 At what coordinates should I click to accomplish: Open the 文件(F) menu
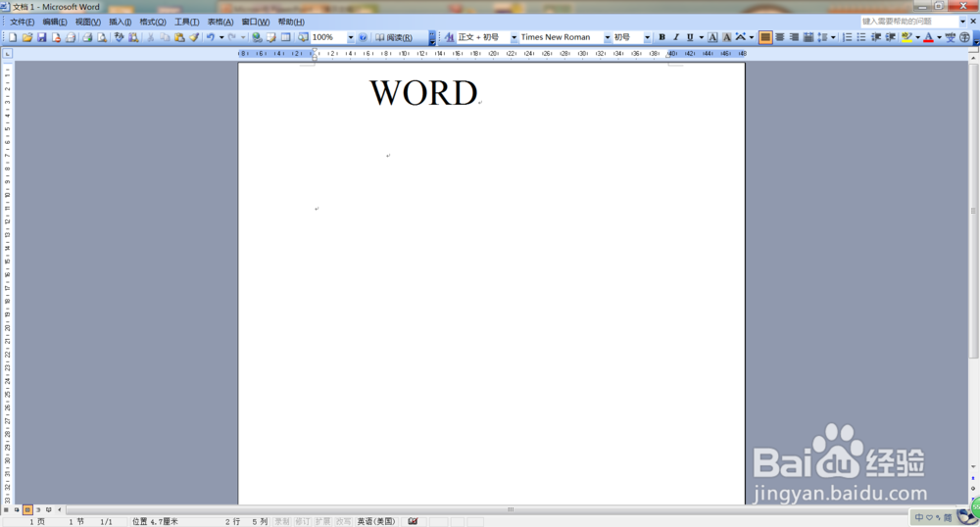coord(22,22)
